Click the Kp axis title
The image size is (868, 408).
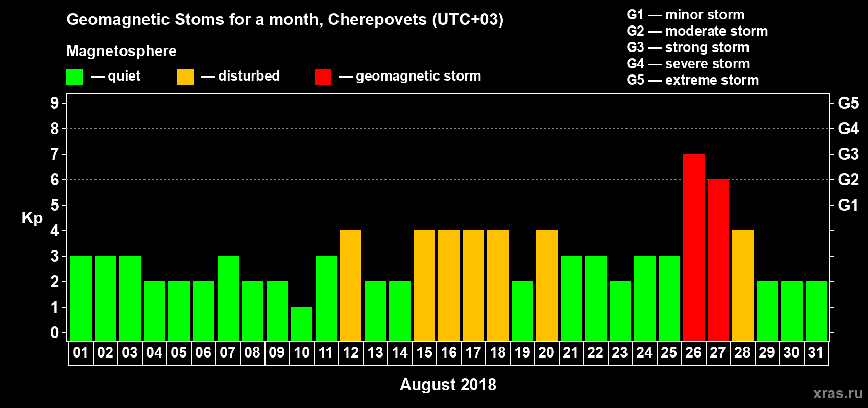pos(32,218)
